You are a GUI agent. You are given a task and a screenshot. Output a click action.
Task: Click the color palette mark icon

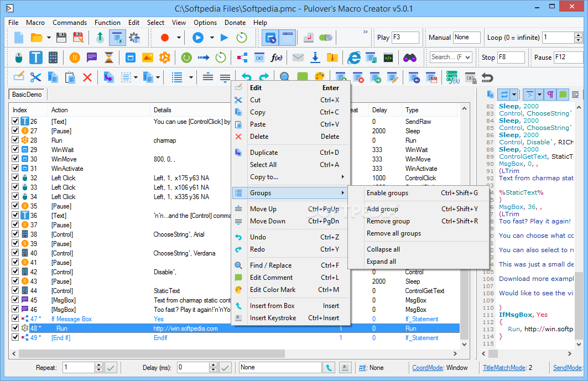pos(319,77)
